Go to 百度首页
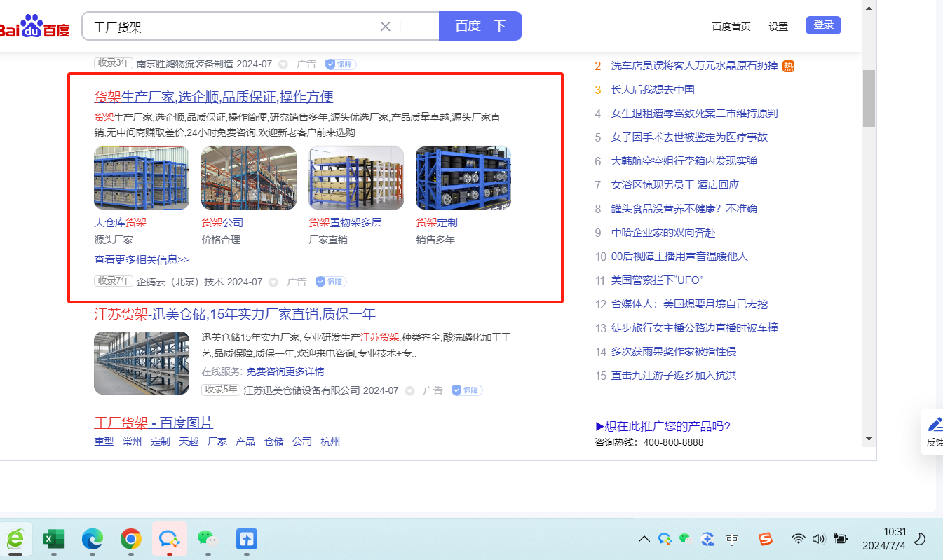943x560 pixels. [731, 27]
